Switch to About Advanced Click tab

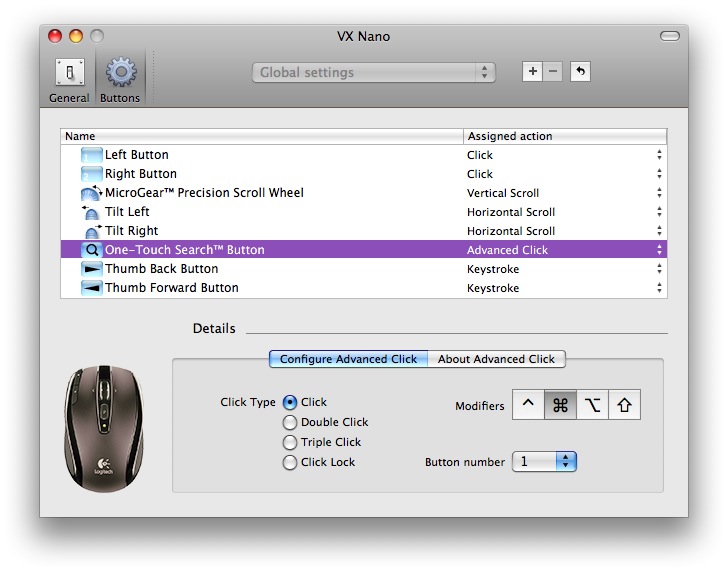(x=496, y=359)
